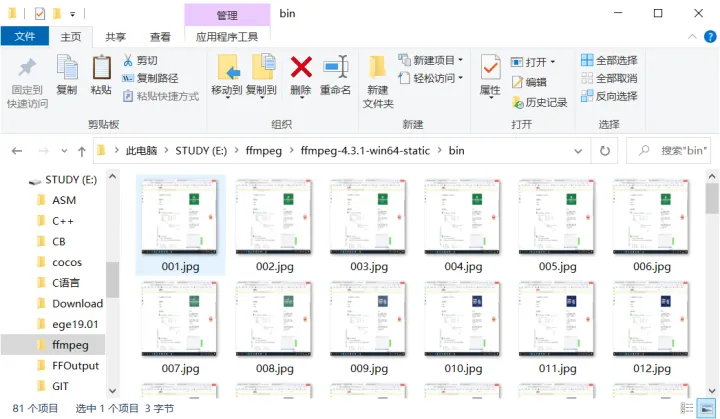Copy path via 复制路径
This screenshot has width=720, height=419.
point(150,78)
